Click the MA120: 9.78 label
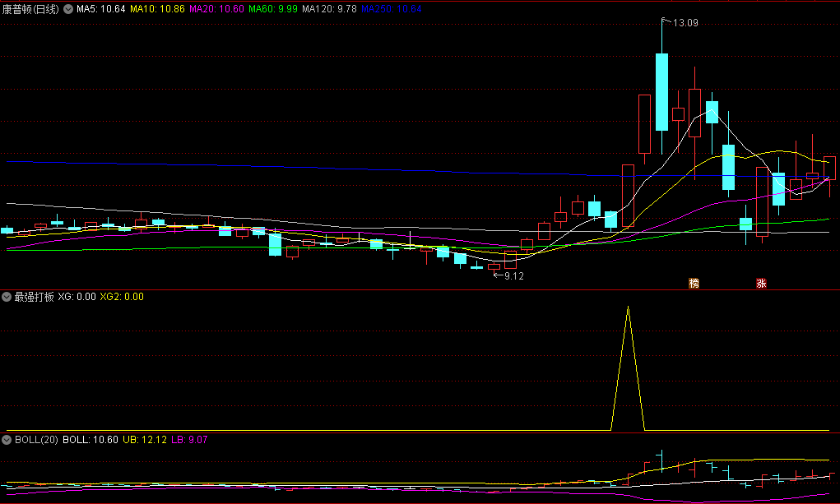 329,9
